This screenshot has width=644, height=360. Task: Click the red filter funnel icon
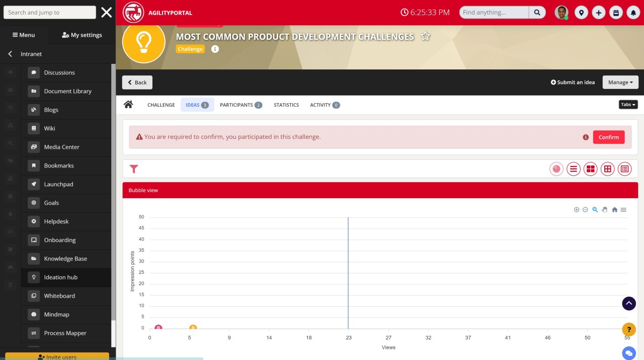[x=134, y=169]
